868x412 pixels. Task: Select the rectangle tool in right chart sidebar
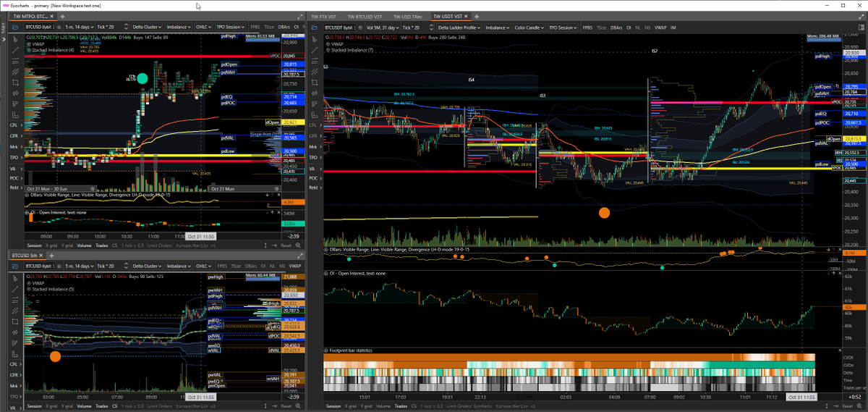[315, 83]
